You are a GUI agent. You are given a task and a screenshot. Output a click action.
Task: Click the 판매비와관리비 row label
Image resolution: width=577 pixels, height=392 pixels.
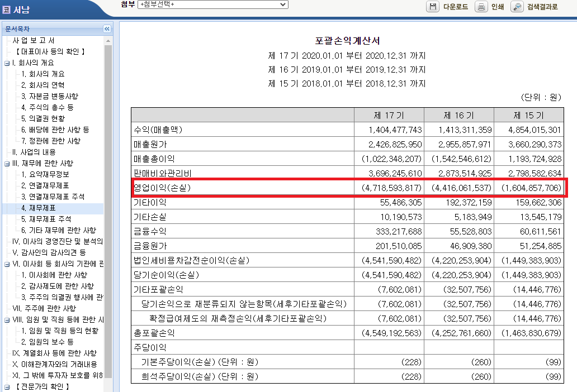(162, 173)
